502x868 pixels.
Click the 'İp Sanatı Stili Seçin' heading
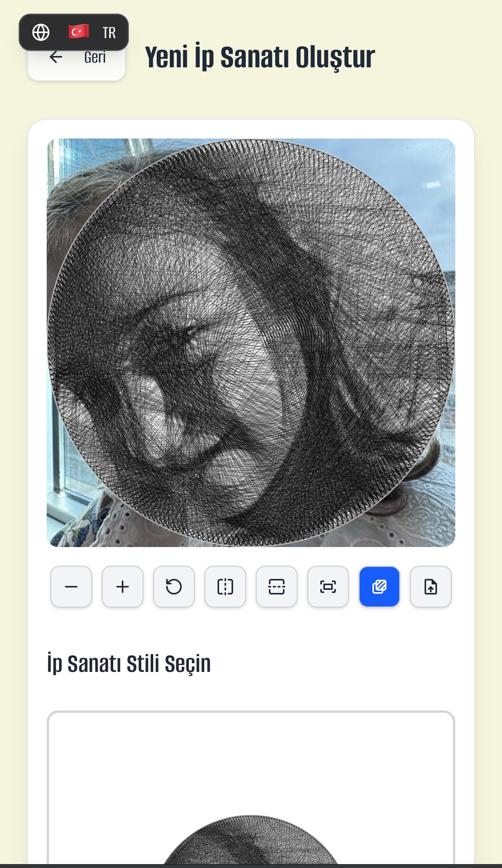(x=129, y=664)
